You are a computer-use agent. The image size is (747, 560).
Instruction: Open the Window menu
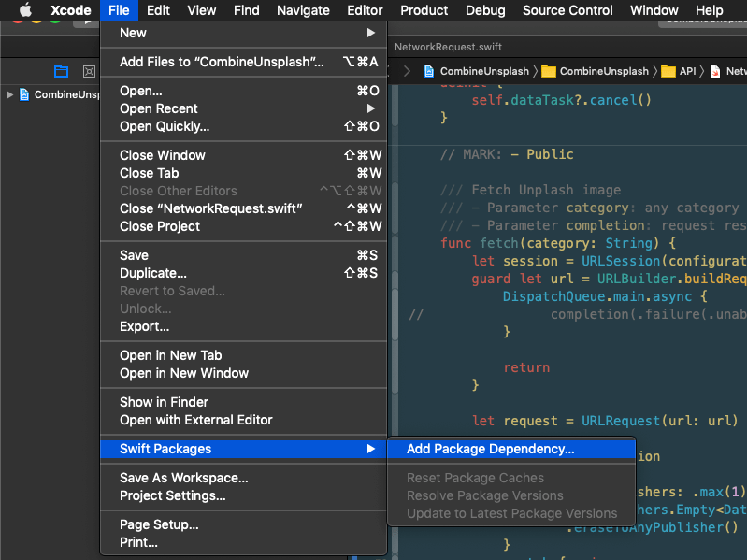[654, 10]
